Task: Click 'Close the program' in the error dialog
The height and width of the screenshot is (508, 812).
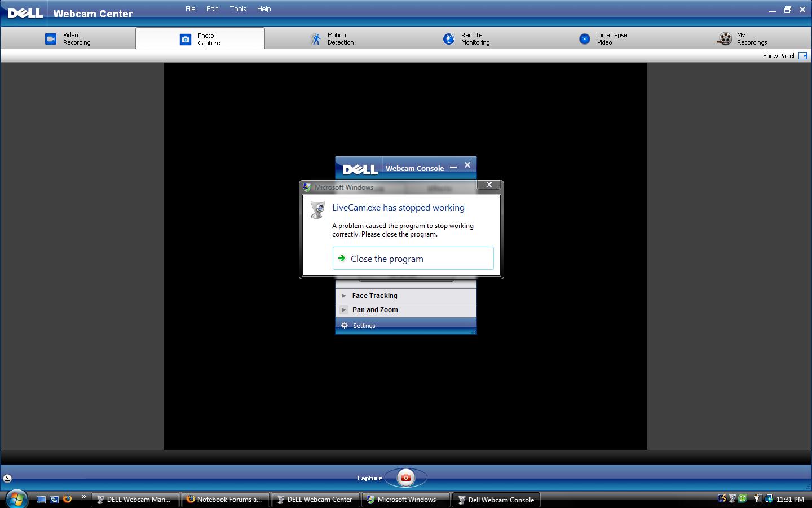Action: (x=413, y=259)
